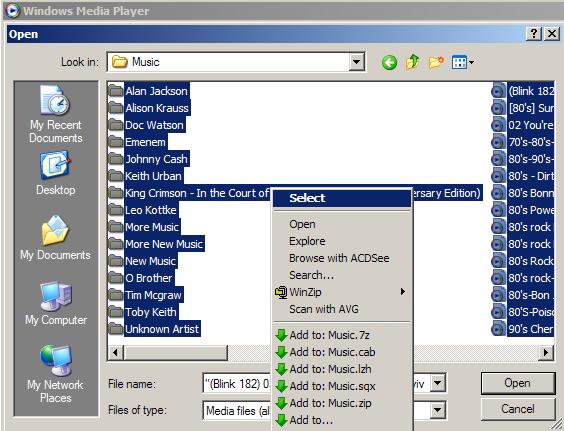Viewport: 564px width, 431px height.
Task: Click the horizontal scrollbar left arrow
Action: [115, 352]
